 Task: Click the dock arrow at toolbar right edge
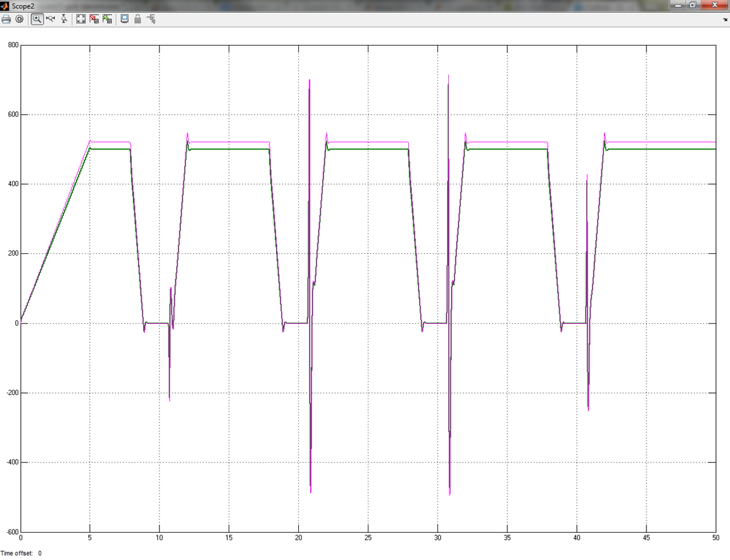click(x=725, y=20)
